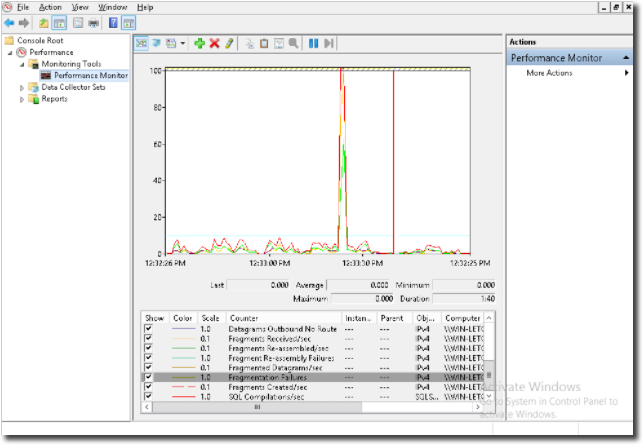Uncheck Fragments Re-assembled/sec counter
Screen dimensions: 643x445
click(x=148, y=348)
